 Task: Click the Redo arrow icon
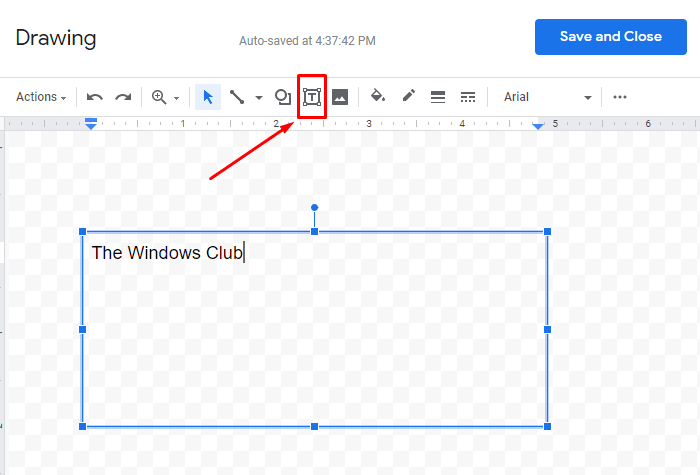[123, 97]
